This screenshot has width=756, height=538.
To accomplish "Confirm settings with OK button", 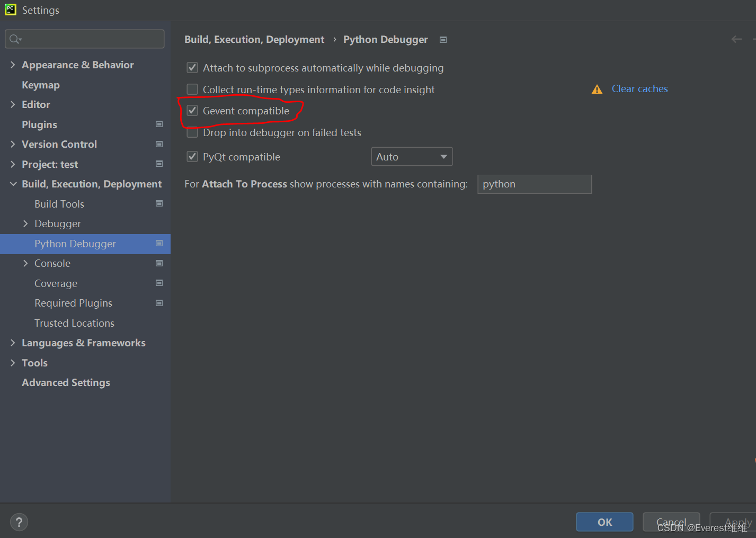I will point(604,522).
